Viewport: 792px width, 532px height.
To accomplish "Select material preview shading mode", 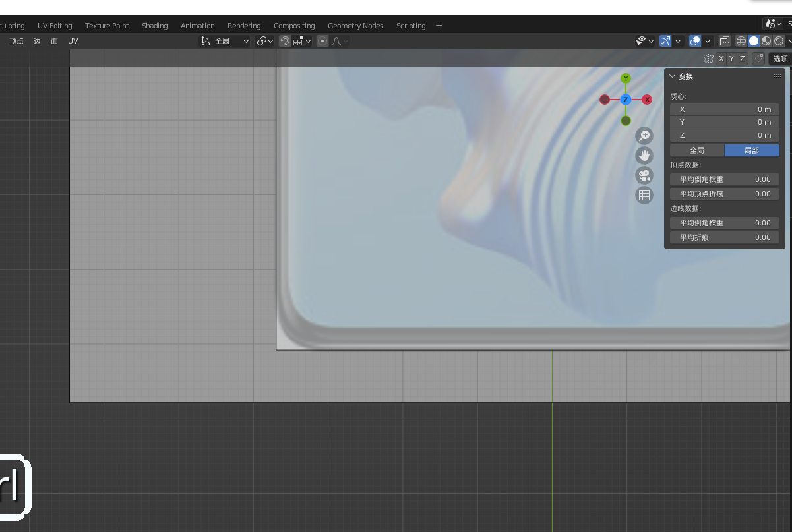I will pos(766,41).
